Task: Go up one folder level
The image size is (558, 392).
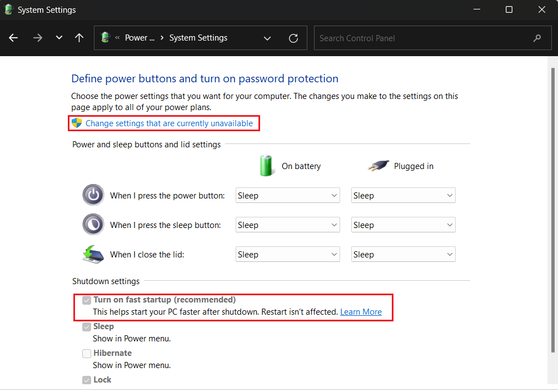Action: click(x=79, y=38)
